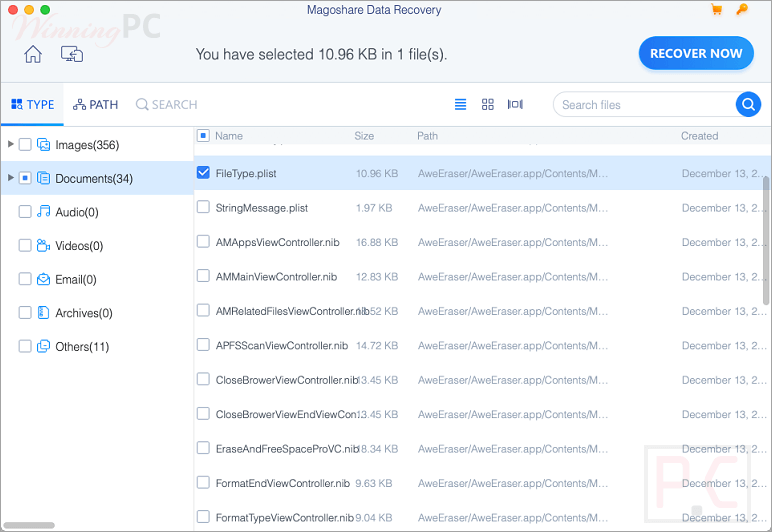Click the blue search magnifier button
Screen dimensions: 772x532
[748, 104]
